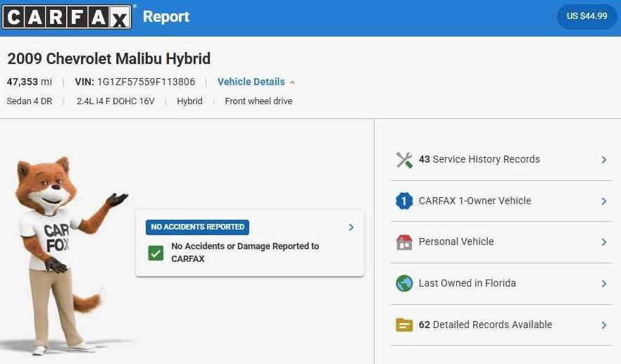The image size is (621, 364).
Task: Click the CARFAX logo
Action: pyautogui.click(x=67, y=17)
